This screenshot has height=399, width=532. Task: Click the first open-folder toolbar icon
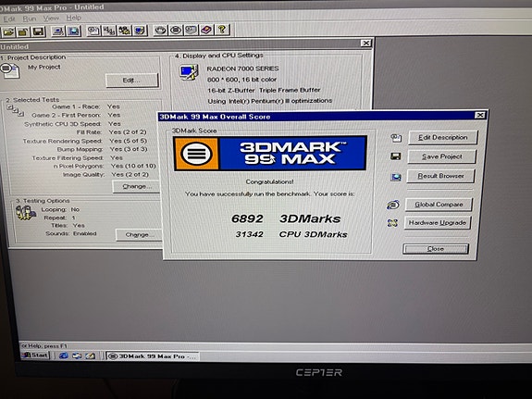click(8, 31)
